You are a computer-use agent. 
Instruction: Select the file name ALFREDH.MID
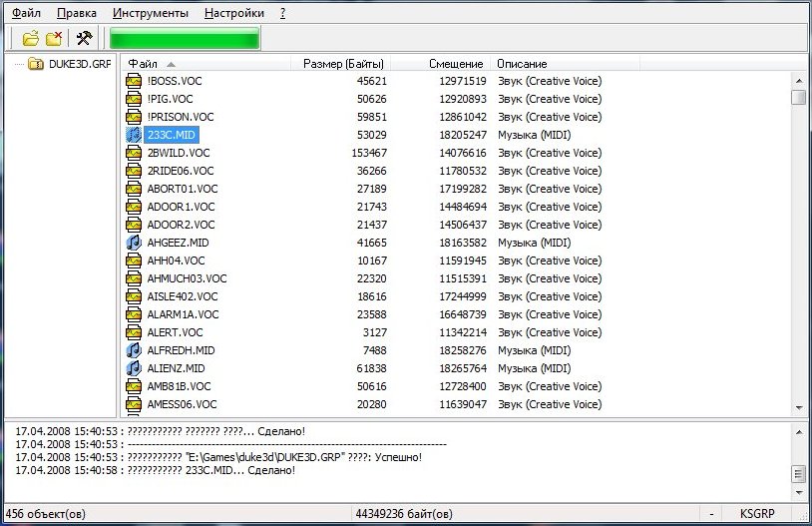[181, 350]
